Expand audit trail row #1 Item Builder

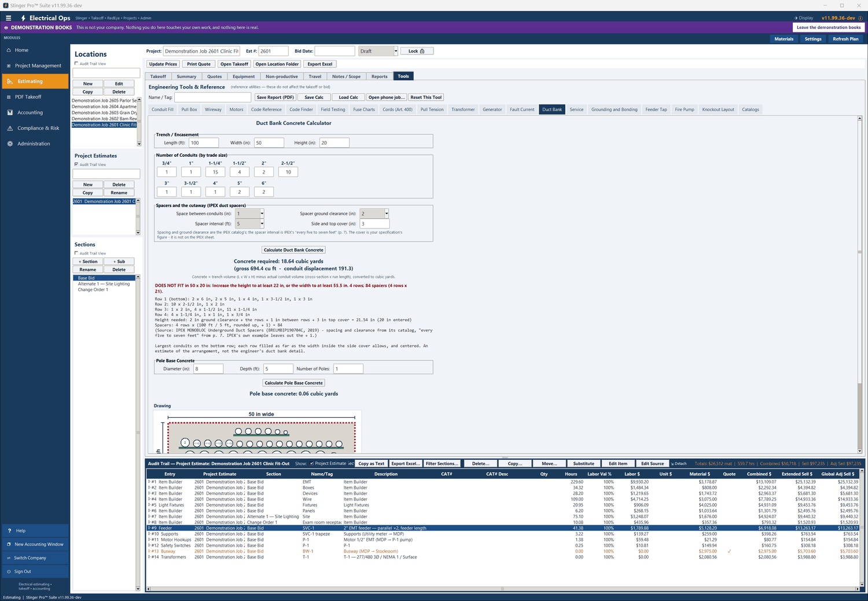tap(149, 482)
